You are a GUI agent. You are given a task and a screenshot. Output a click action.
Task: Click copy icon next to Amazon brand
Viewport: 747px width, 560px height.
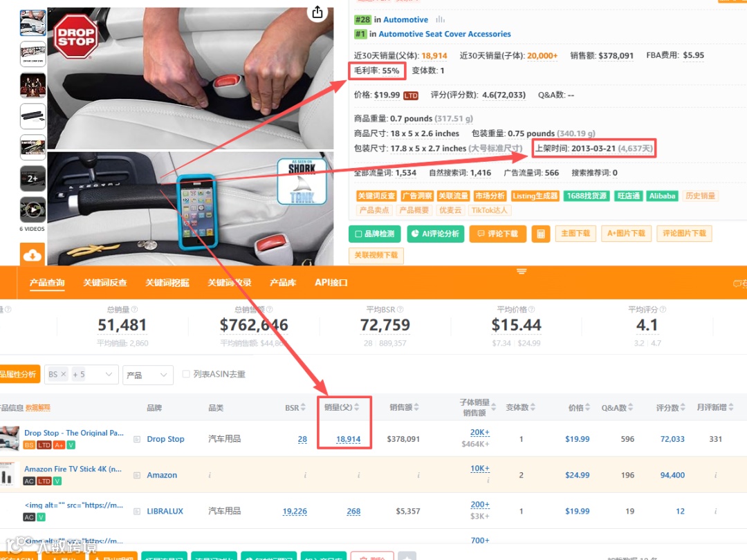pyautogui.click(x=137, y=475)
